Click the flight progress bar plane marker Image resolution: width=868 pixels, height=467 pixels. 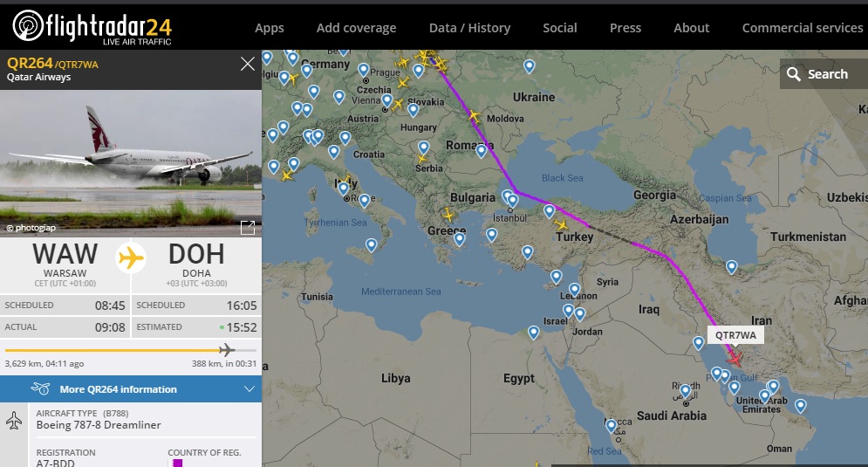[226, 349]
